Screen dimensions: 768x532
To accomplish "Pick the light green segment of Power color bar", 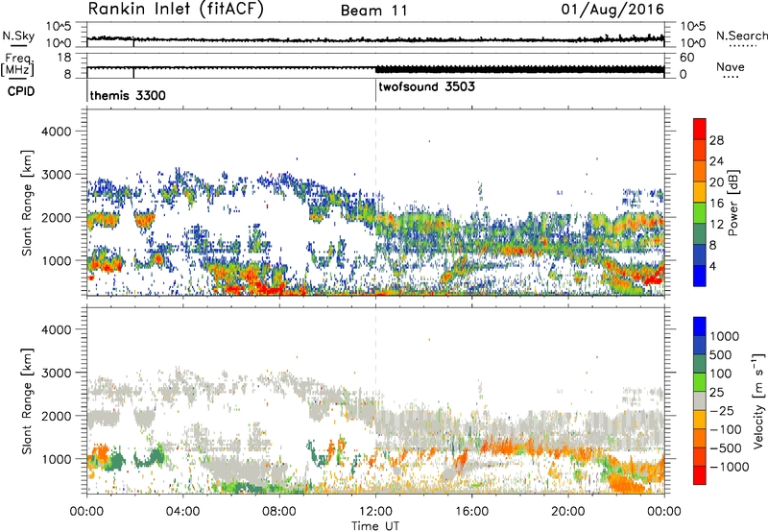I will point(700,213).
